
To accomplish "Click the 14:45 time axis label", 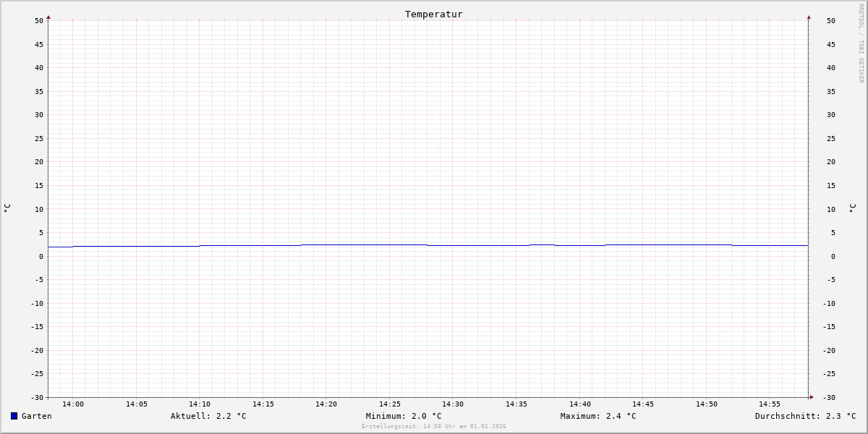I will [x=643, y=404].
